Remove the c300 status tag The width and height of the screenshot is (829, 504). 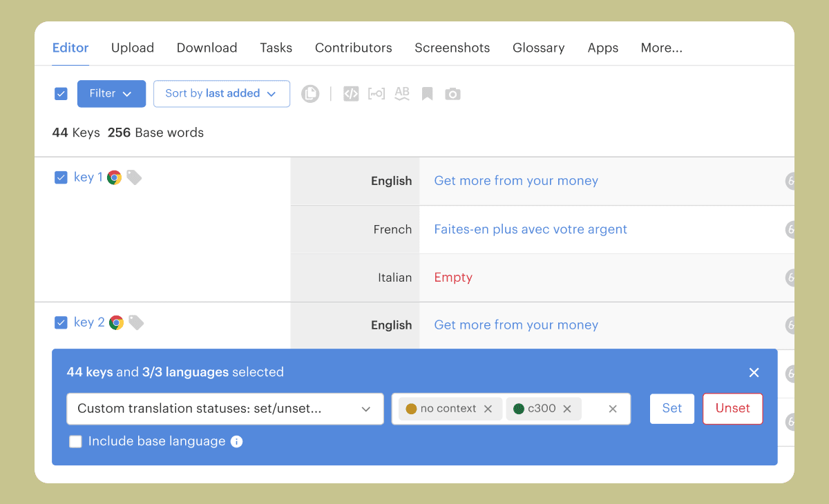(x=567, y=409)
